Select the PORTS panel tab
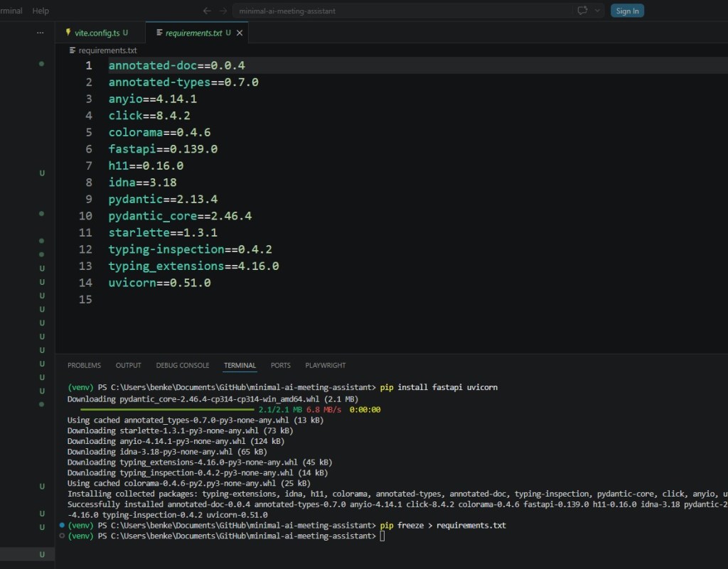The height and width of the screenshot is (569, 728). pyautogui.click(x=280, y=365)
